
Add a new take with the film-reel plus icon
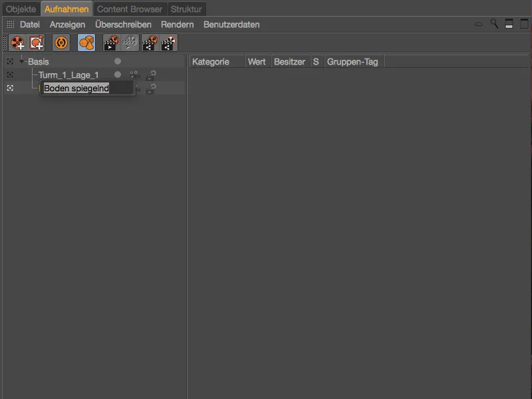(17, 43)
